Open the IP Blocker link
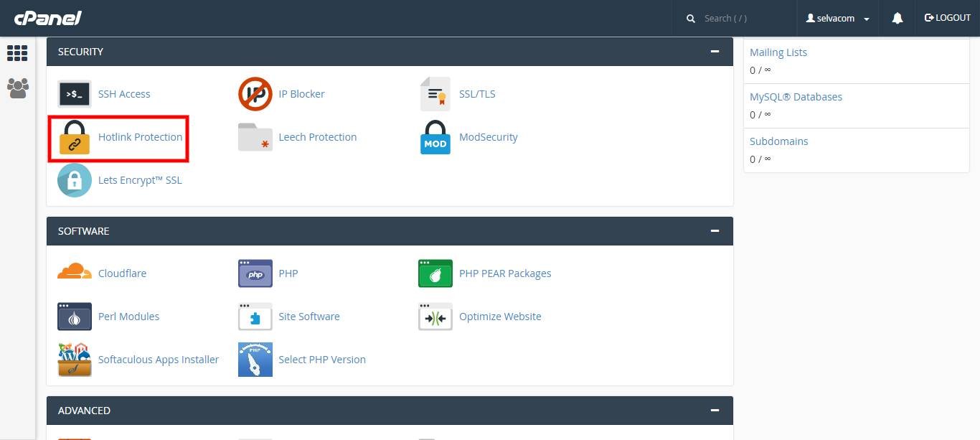The width and height of the screenshot is (980, 440). 301,94
